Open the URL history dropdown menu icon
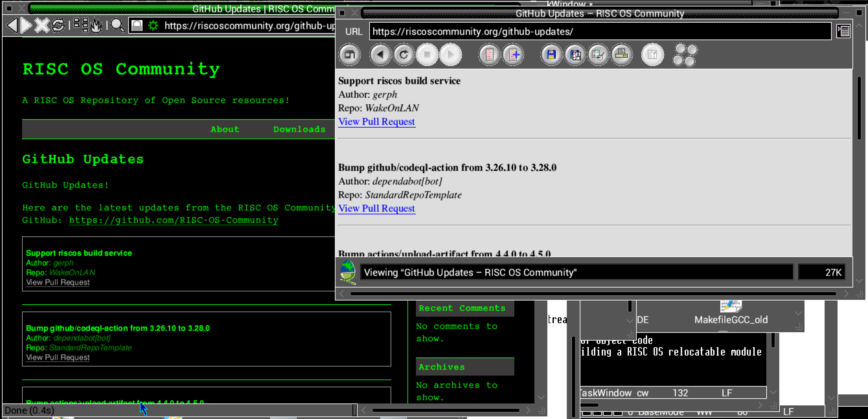Image resolution: width=868 pixels, height=419 pixels. click(843, 32)
